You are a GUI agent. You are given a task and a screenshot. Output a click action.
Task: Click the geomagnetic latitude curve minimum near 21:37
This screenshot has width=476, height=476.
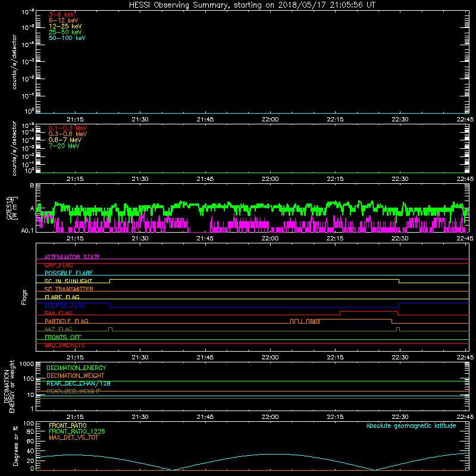[x=172, y=469]
